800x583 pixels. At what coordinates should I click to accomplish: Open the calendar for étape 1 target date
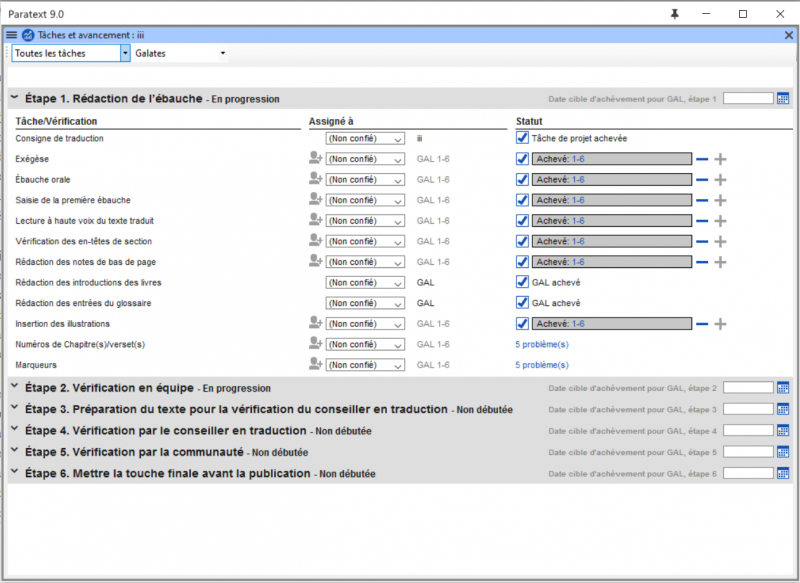(783, 98)
